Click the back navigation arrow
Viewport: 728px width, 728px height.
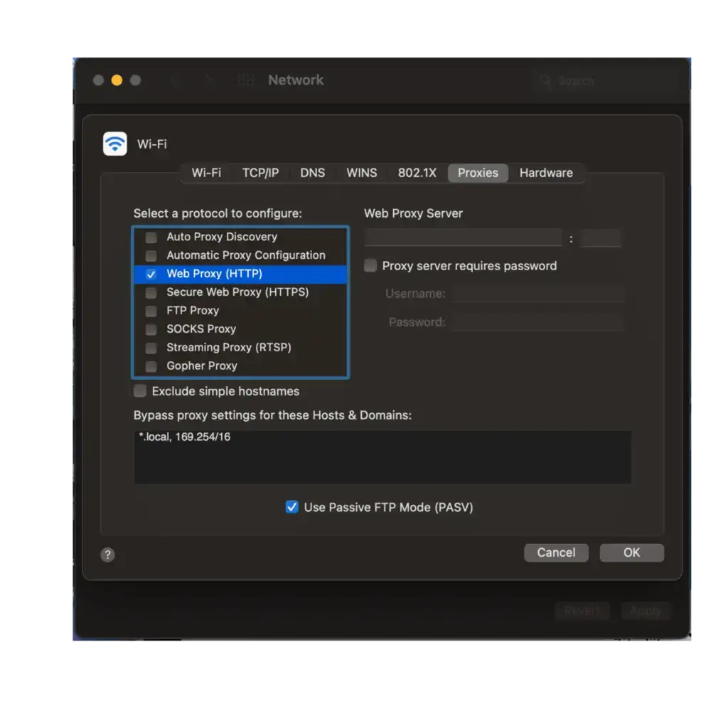176,80
